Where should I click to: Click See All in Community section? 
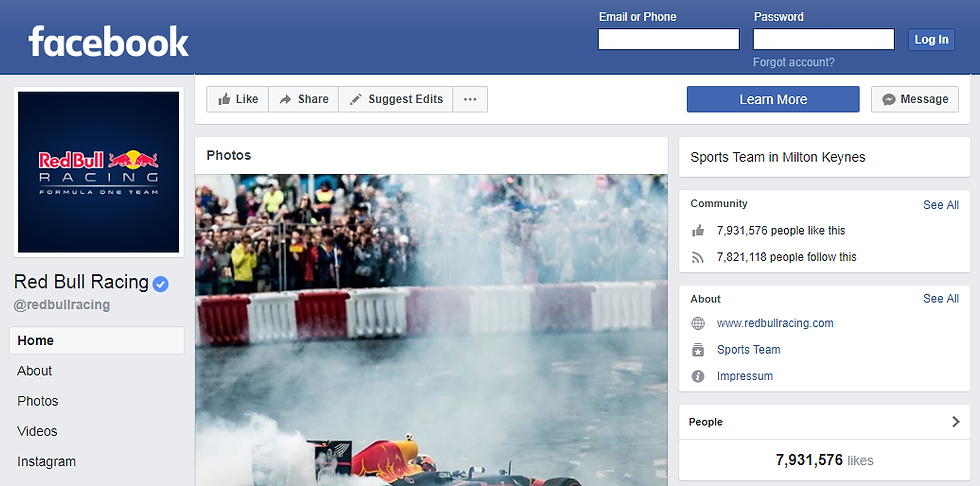pyautogui.click(x=941, y=205)
